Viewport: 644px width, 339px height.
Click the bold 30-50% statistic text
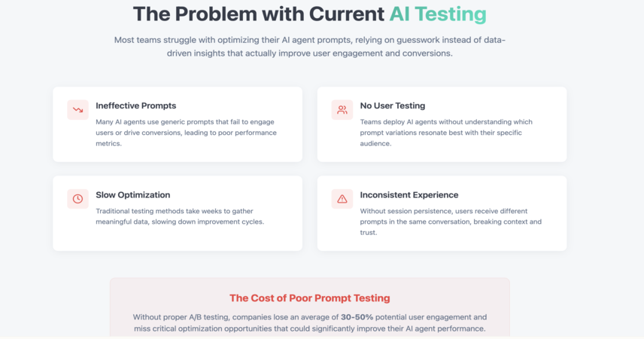357,317
